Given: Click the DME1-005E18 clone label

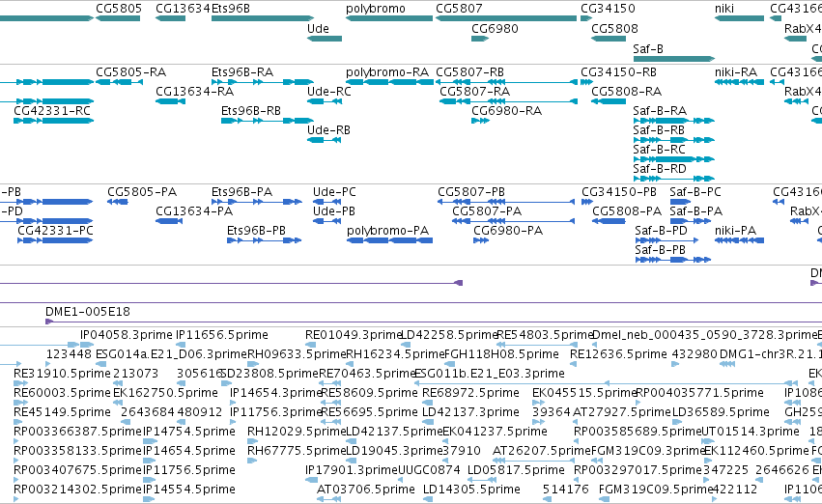Looking at the screenshot, I should coord(88,312).
